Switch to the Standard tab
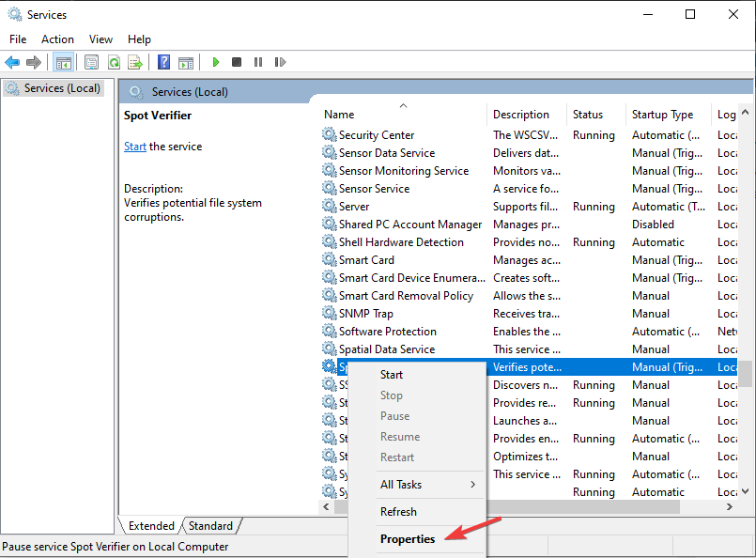This screenshot has width=756, height=558. [x=211, y=526]
